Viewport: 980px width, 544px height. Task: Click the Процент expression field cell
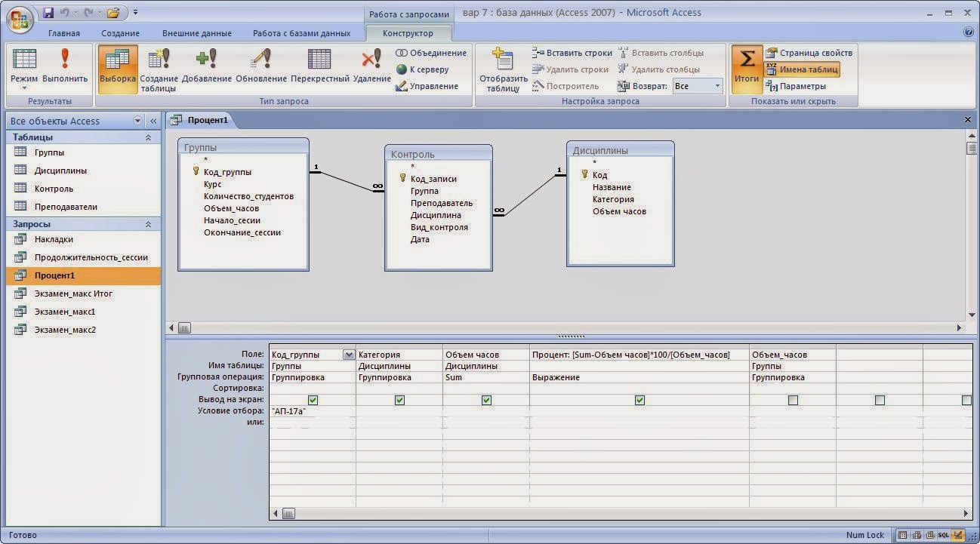[x=639, y=355]
